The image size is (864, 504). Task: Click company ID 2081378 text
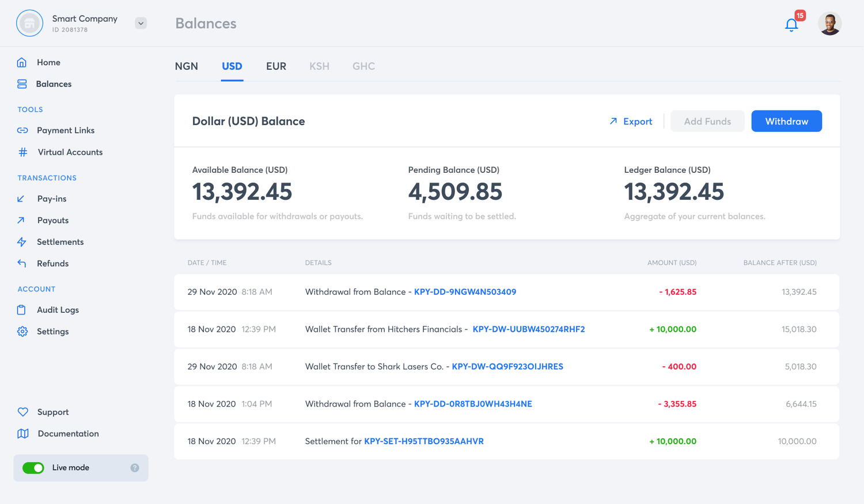pyautogui.click(x=70, y=30)
